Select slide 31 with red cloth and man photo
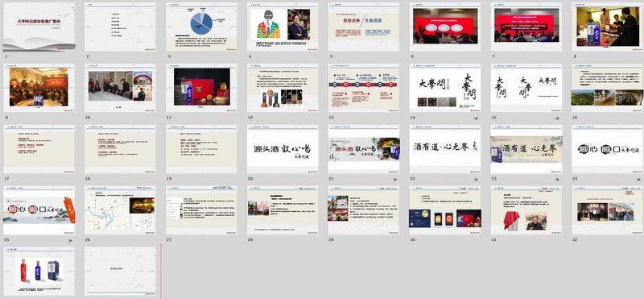This screenshot has width=644, height=299. 526,210
